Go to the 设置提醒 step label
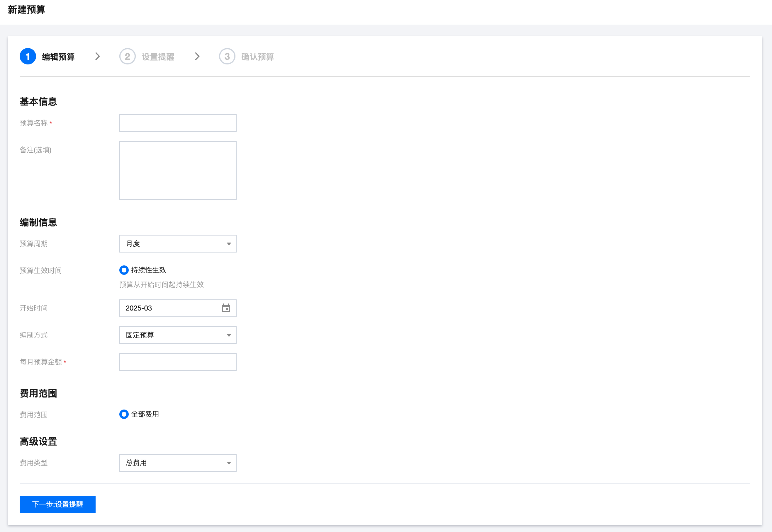The width and height of the screenshot is (772, 532). click(x=158, y=57)
